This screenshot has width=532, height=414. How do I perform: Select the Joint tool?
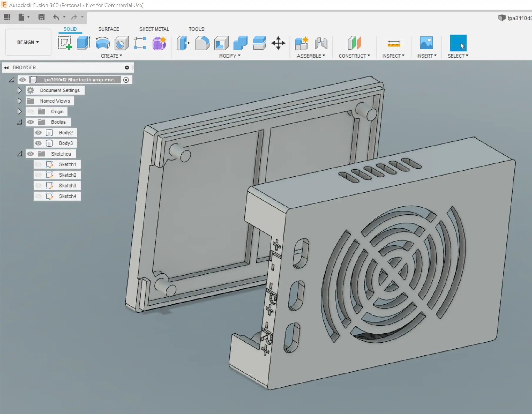[321, 43]
